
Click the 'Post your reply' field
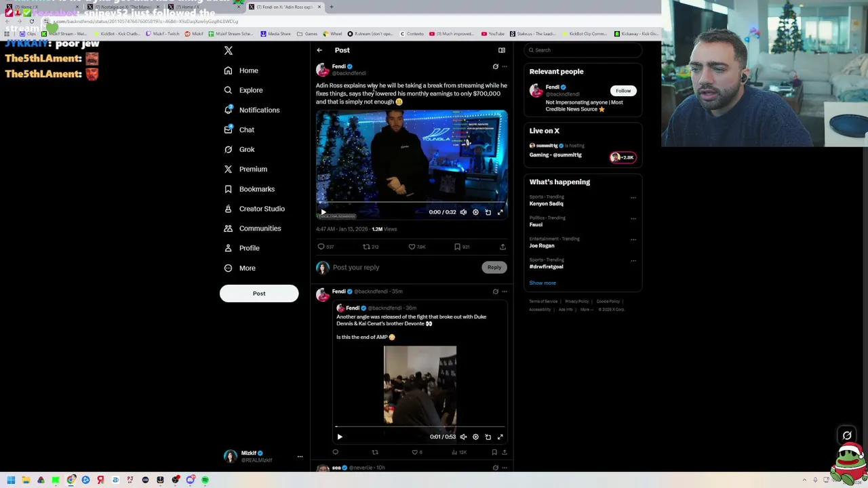coord(405,267)
